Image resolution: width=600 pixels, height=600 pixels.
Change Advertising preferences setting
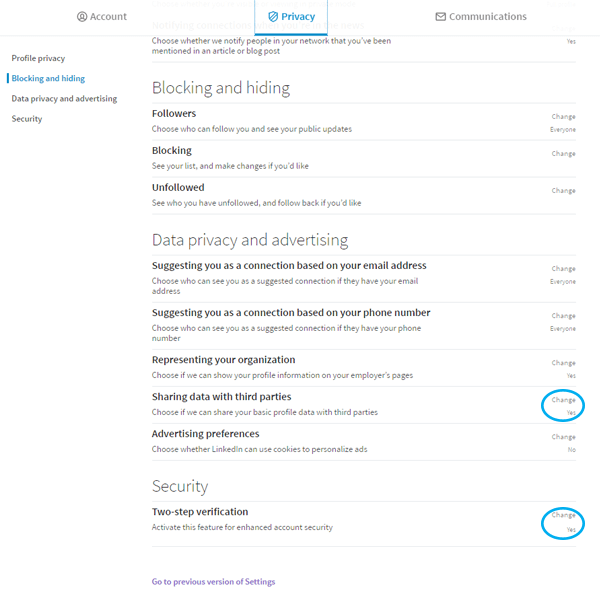tap(563, 437)
